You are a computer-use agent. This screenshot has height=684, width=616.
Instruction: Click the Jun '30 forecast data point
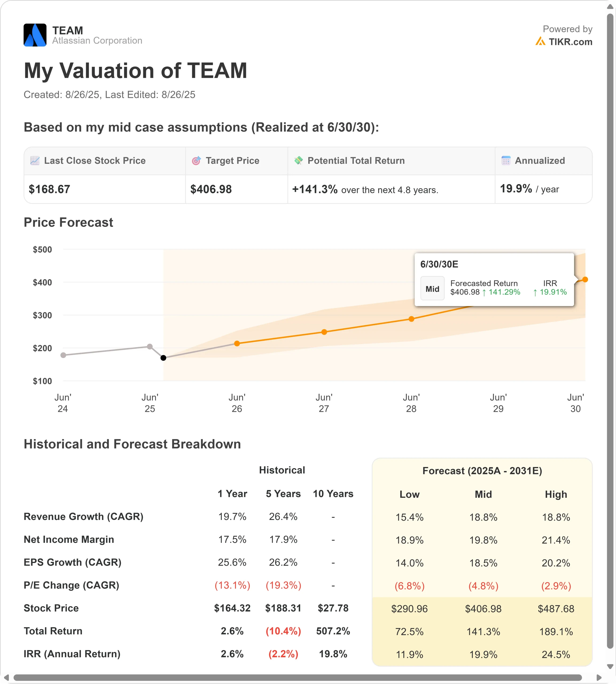[x=585, y=279]
